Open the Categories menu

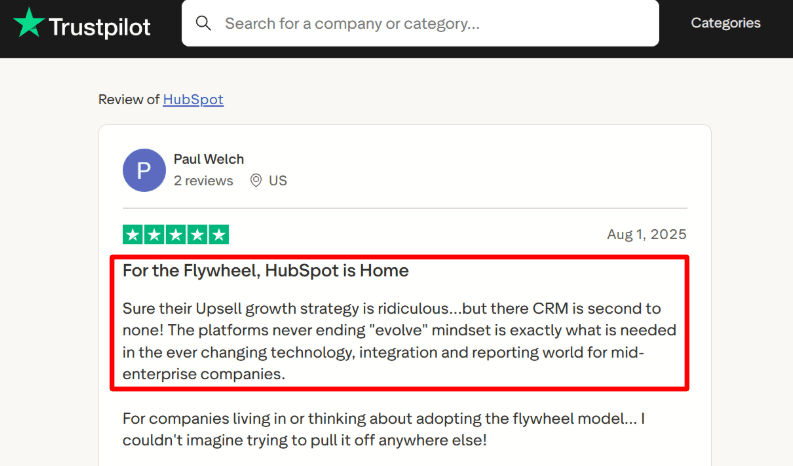[x=725, y=23]
